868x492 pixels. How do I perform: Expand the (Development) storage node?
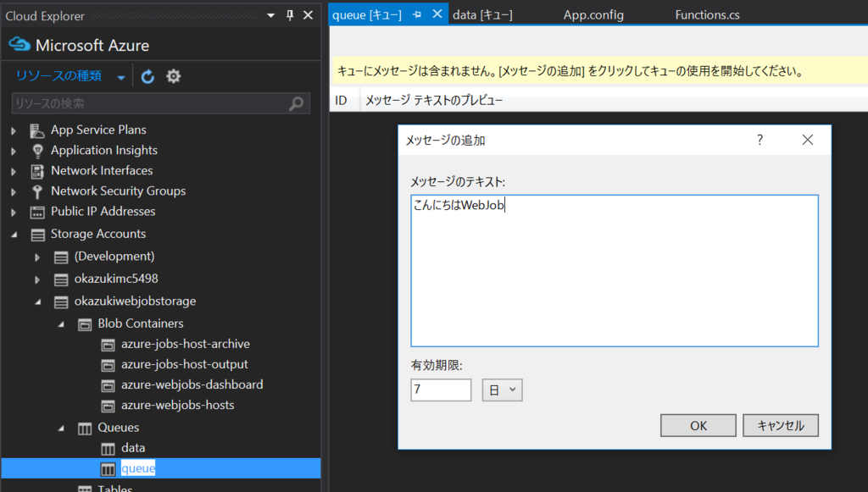pos(37,257)
